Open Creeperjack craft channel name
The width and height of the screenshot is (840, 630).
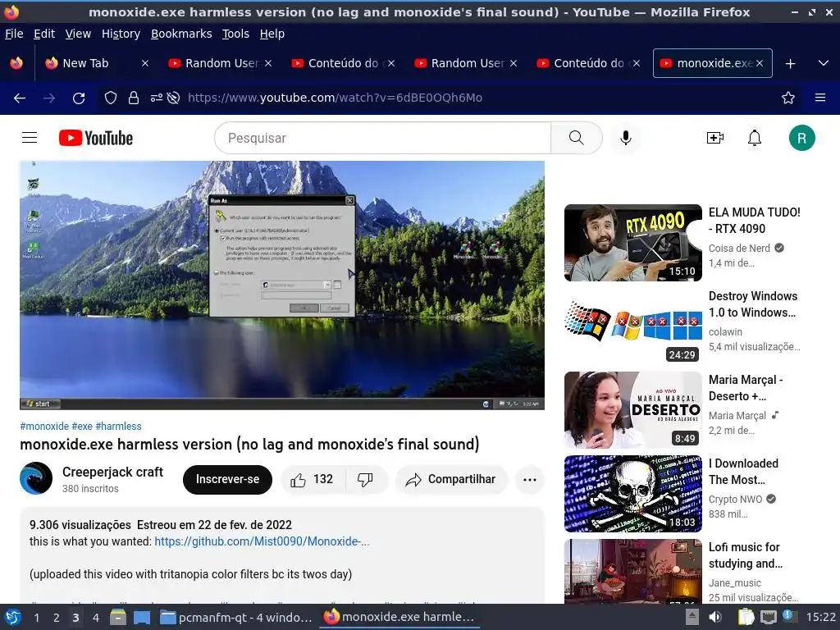coord(112,472)
